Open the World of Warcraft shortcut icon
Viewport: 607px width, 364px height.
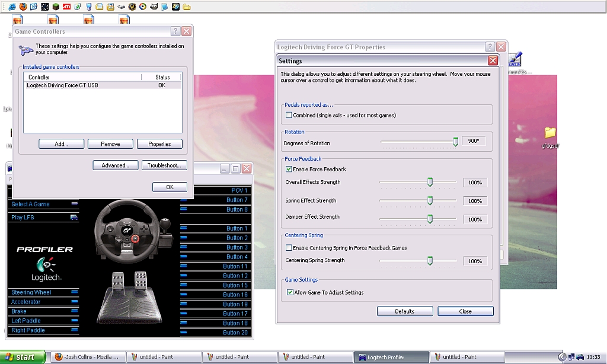click(132, 7)
